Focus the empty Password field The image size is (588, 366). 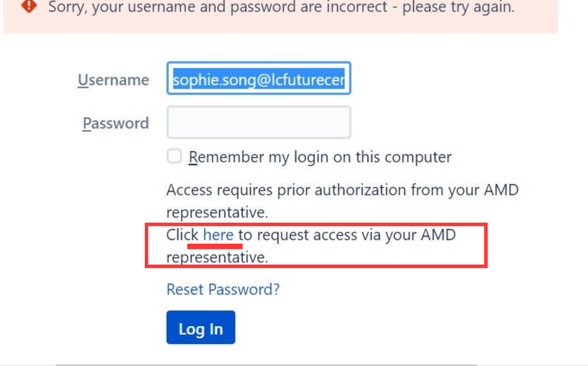pyautogui.click(x=259, y=122)
